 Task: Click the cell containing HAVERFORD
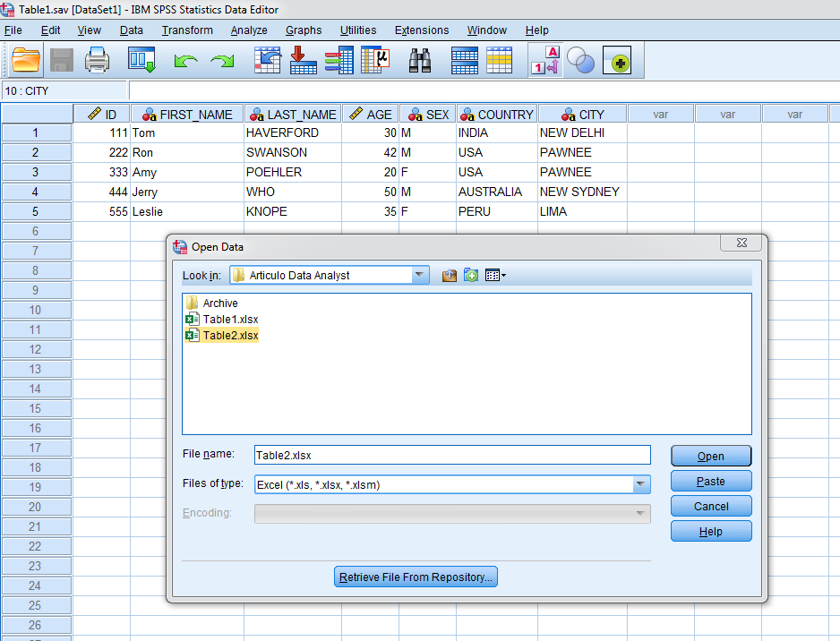coord(293,132)
